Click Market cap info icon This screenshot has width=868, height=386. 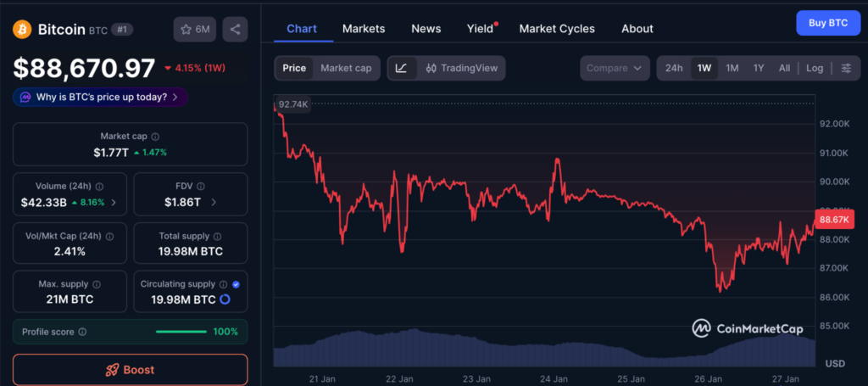point(155,137)
